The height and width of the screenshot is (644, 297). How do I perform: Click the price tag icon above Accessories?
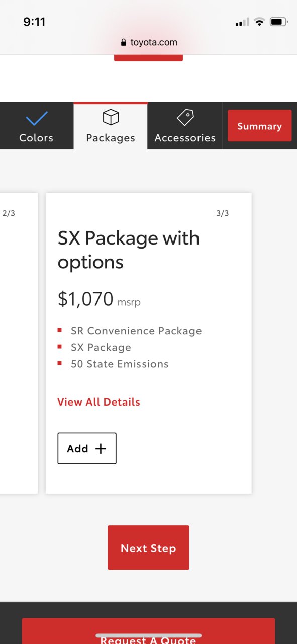(x=185, y=118)
